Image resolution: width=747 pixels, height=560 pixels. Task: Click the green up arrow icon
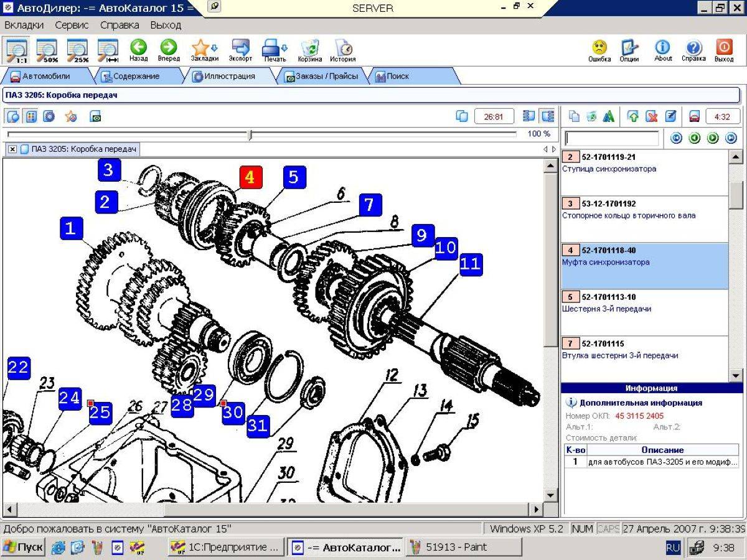click(634, 116)
